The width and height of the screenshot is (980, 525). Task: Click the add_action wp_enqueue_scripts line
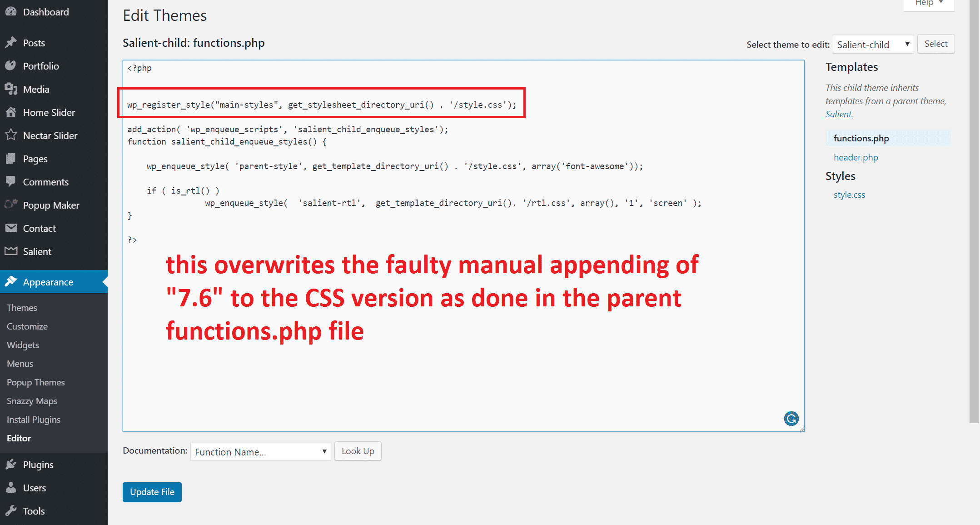pyautogui.click(x=288, y=130)
